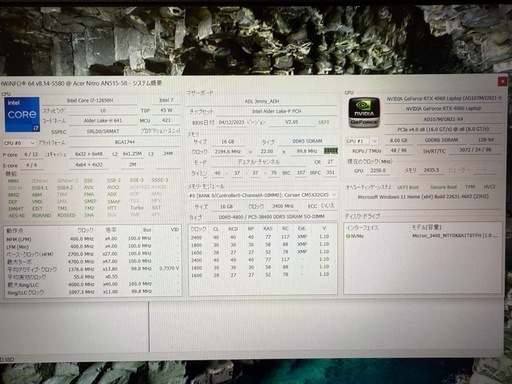
Task: Open the GPU #1 selector dropdown
Action: click(x=362, y=141)
